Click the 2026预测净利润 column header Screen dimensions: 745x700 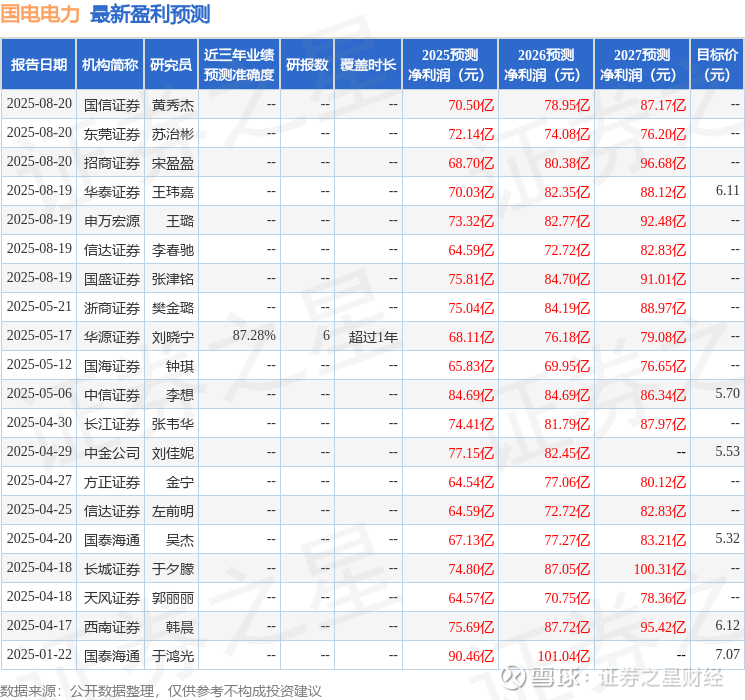546,64
